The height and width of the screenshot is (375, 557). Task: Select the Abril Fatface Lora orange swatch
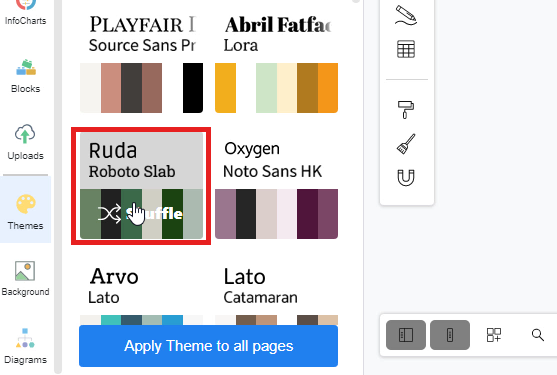[328, 88]
